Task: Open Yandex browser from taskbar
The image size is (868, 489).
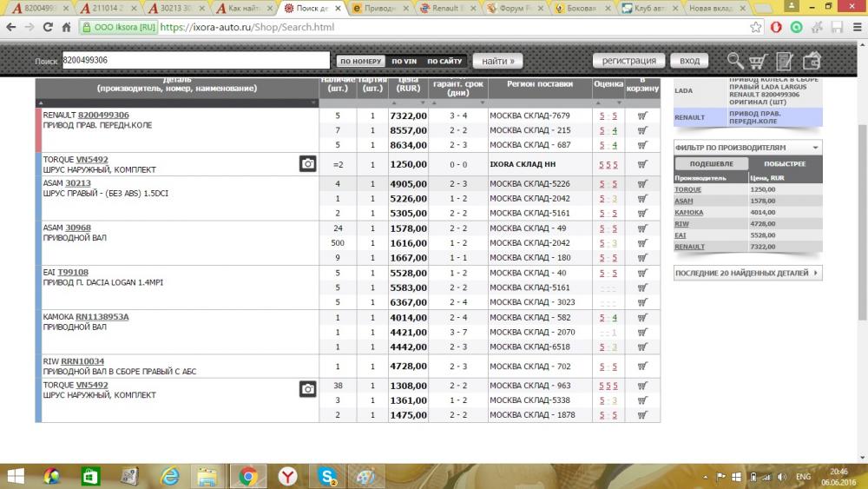Action: point(288,476)
